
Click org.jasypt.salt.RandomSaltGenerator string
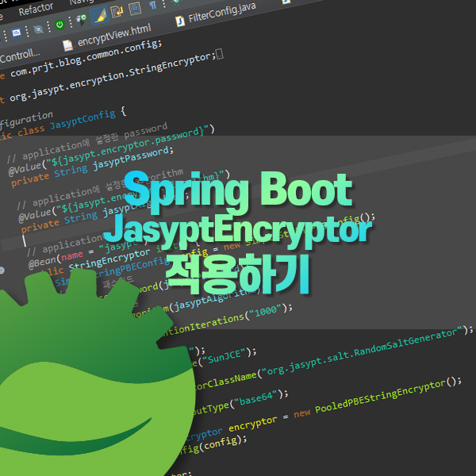click(362, 351)
